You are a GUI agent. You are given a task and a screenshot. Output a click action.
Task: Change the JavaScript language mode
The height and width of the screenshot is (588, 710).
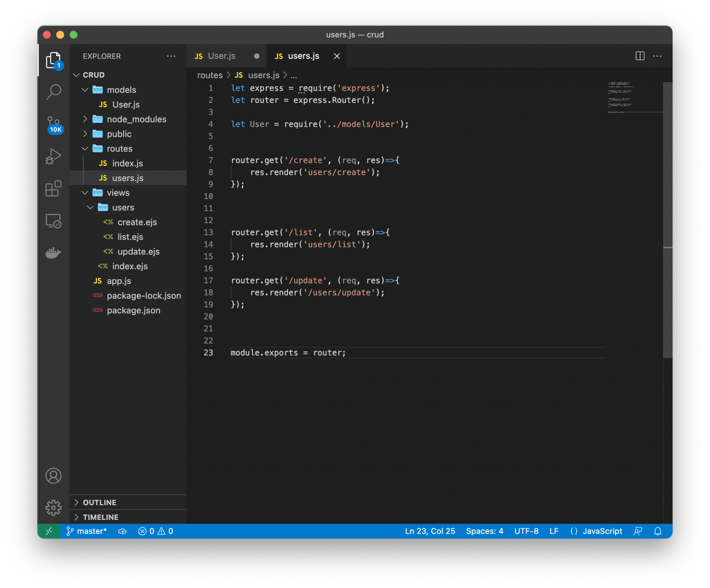point(602,531)
